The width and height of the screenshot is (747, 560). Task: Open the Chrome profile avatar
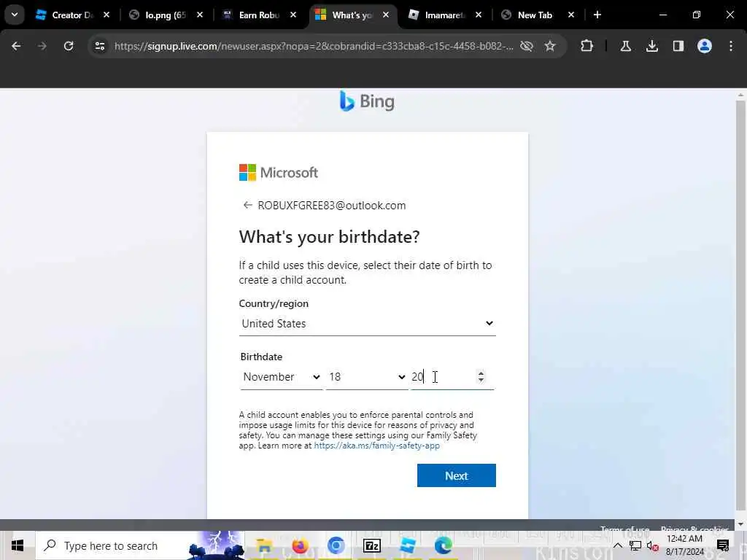click(x=705, y=46)
